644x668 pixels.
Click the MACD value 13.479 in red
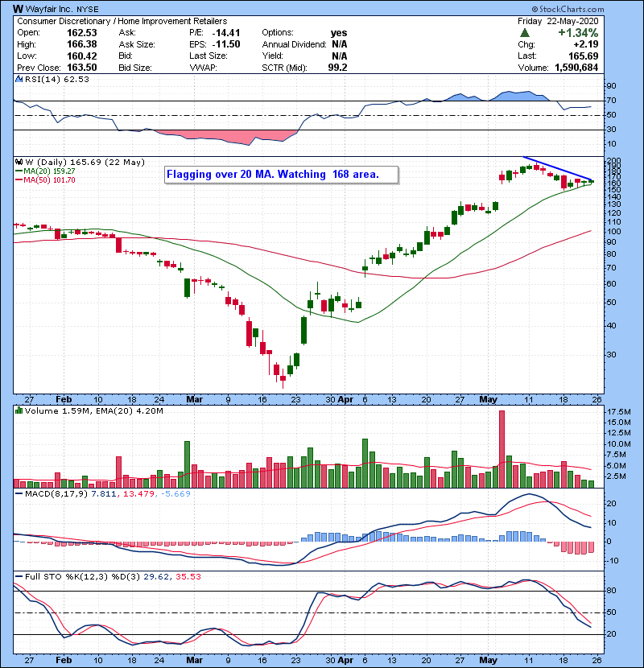pos(138,494)
